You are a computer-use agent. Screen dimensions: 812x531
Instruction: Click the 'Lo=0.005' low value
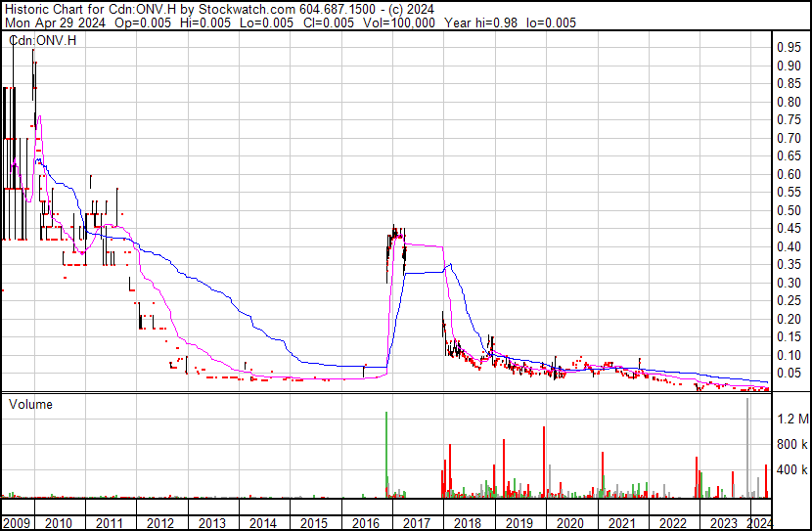pos(266,22)
